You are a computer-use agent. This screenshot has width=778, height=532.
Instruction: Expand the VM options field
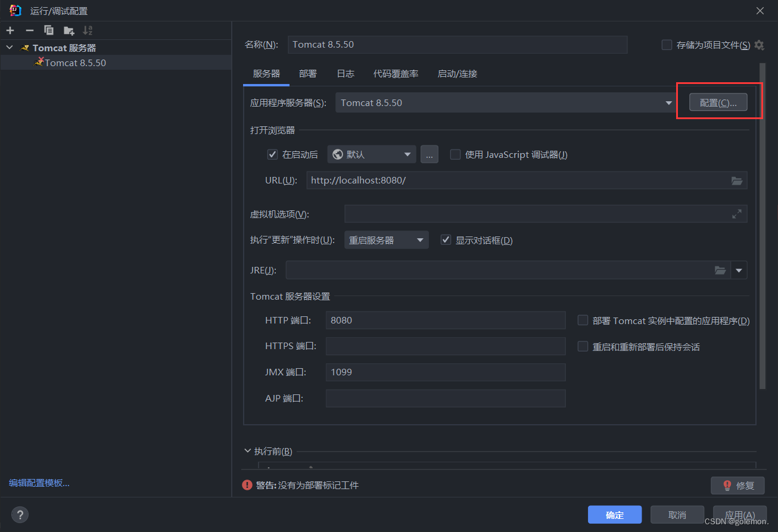(x=737, y=214)
